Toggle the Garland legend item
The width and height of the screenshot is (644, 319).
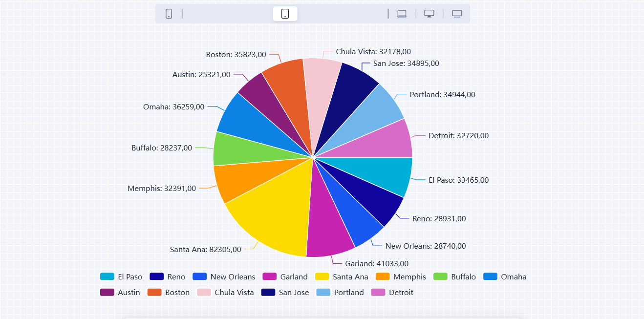pos(285,276)
